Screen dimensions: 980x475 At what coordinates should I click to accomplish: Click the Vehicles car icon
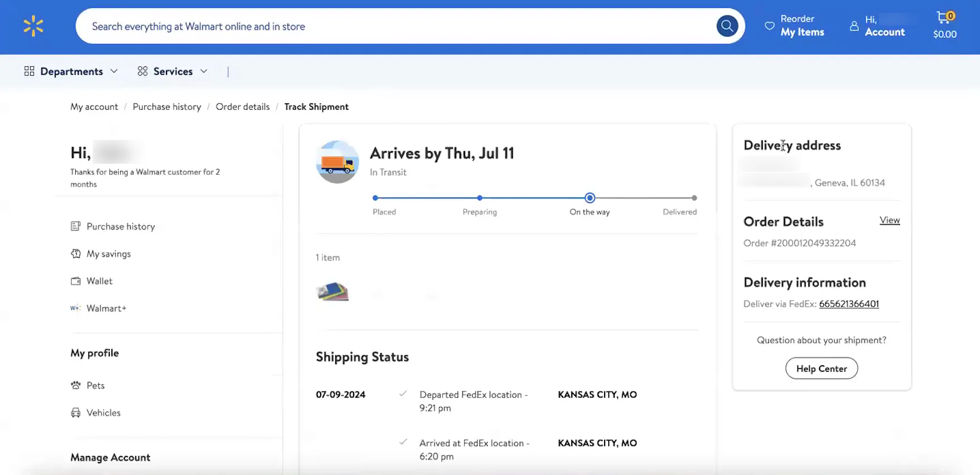tap(76, 413)
